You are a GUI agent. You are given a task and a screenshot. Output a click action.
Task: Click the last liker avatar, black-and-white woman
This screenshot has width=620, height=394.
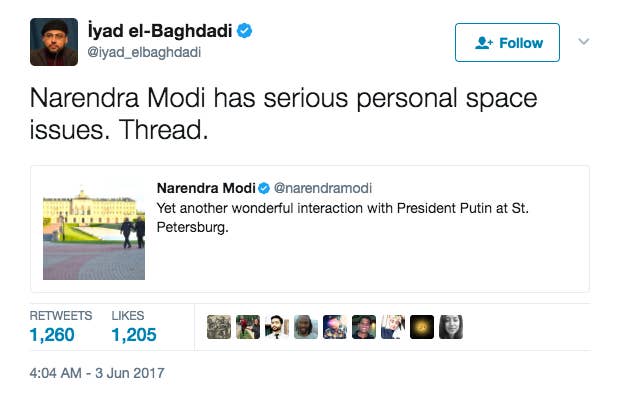(451, 327)
